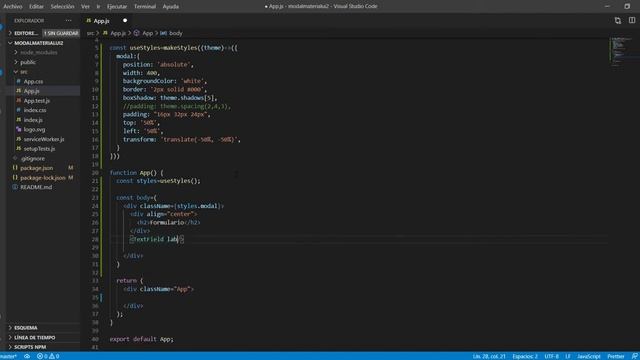Click the master branch status item
This screenshot has height=360, width=640.
[8, 356]
